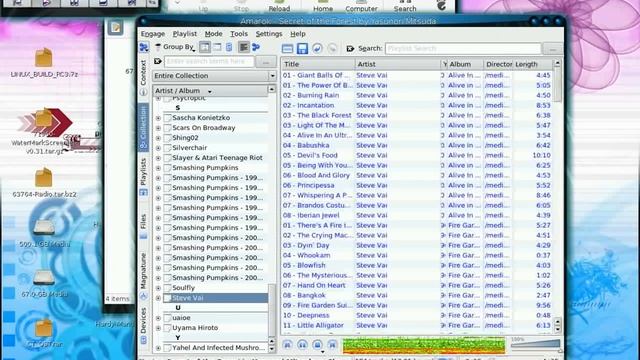
Task: Click the Artist / Album header dropdown
Action: [210, 91]
